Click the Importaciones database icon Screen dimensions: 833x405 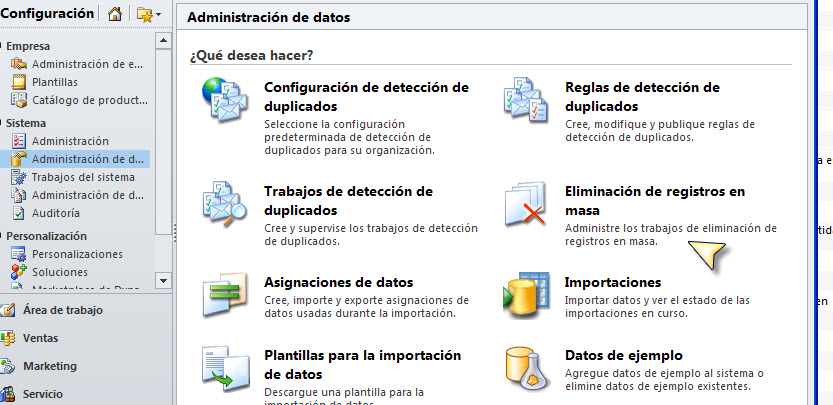click(x=526, y=295)
